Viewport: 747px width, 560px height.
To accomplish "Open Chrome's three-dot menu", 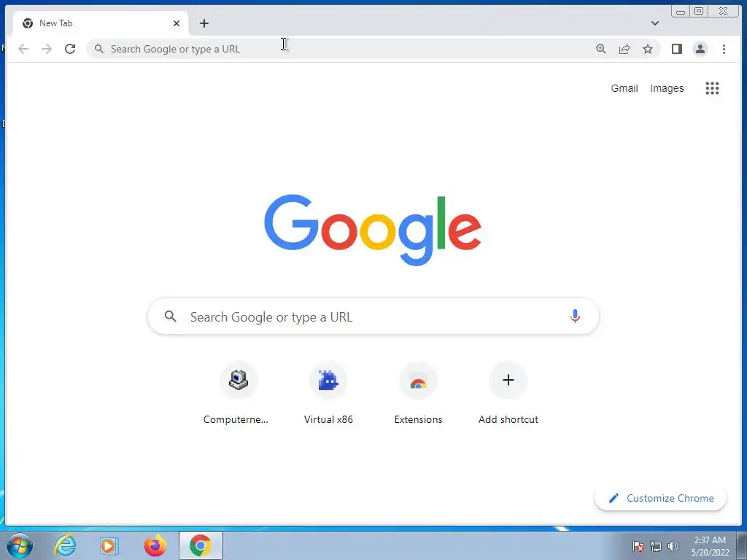I will (724, 49).
